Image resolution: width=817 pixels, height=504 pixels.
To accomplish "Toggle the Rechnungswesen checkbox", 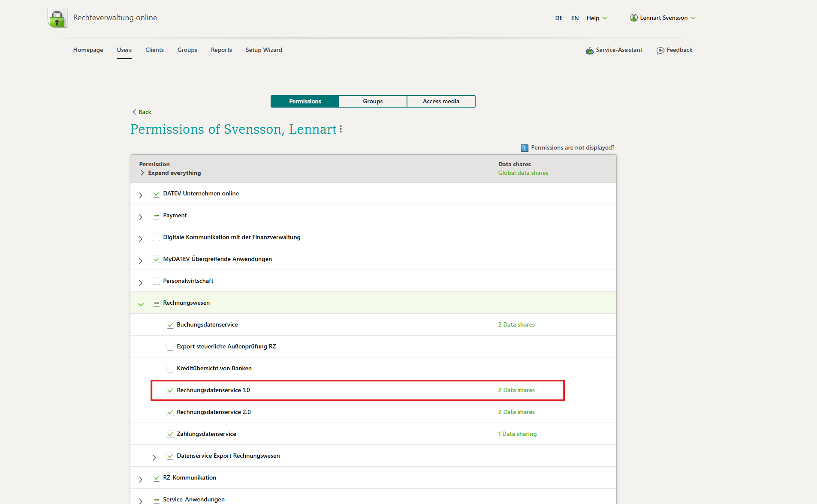I will [157, 303].
